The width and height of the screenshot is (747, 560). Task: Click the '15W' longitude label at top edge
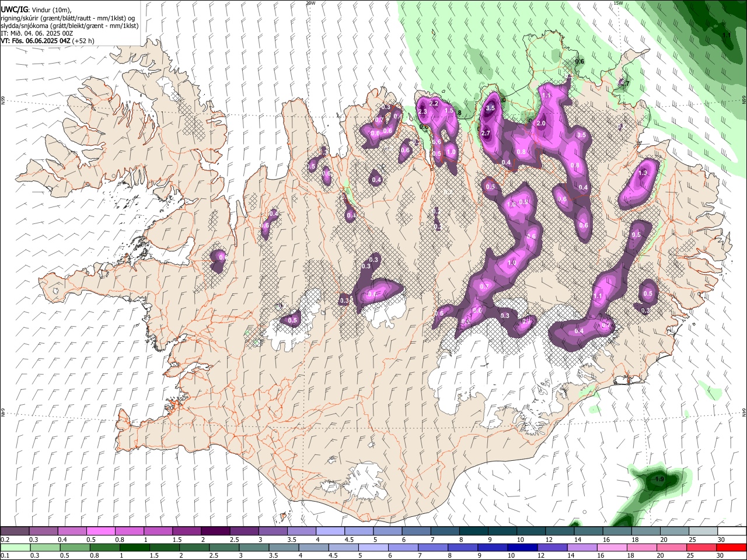(x=618, y=3)
